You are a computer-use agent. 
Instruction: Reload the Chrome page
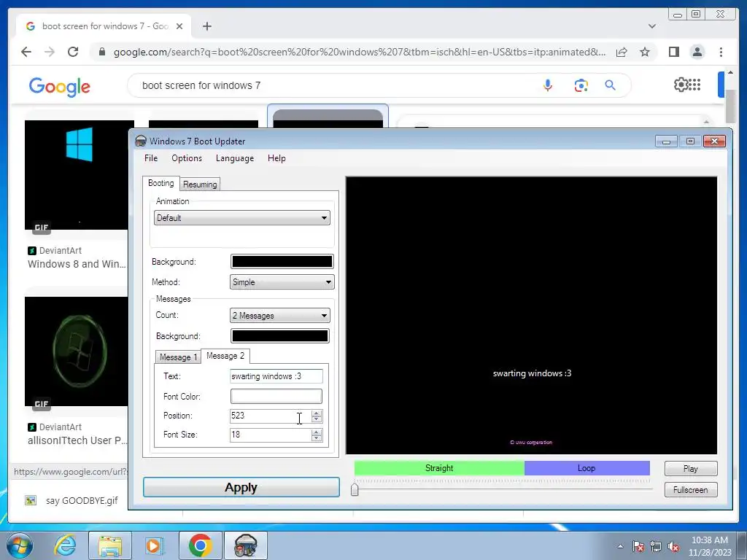pyautogui.click(x=73, y=52)
